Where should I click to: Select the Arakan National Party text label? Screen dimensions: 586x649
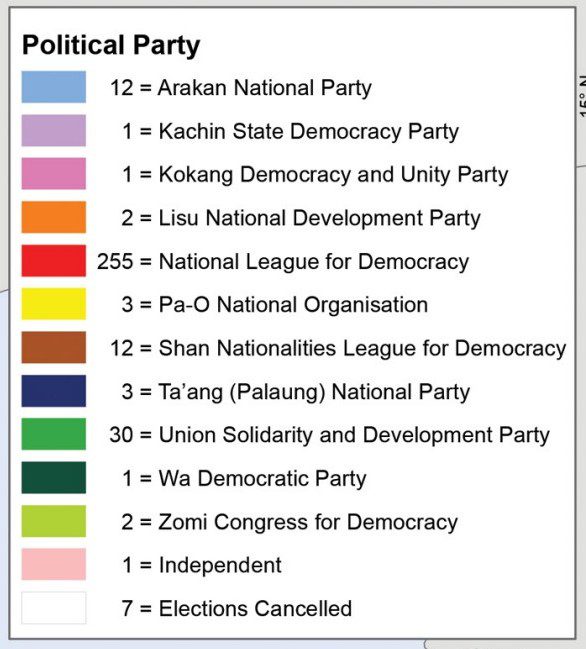(x=264, y=88)
